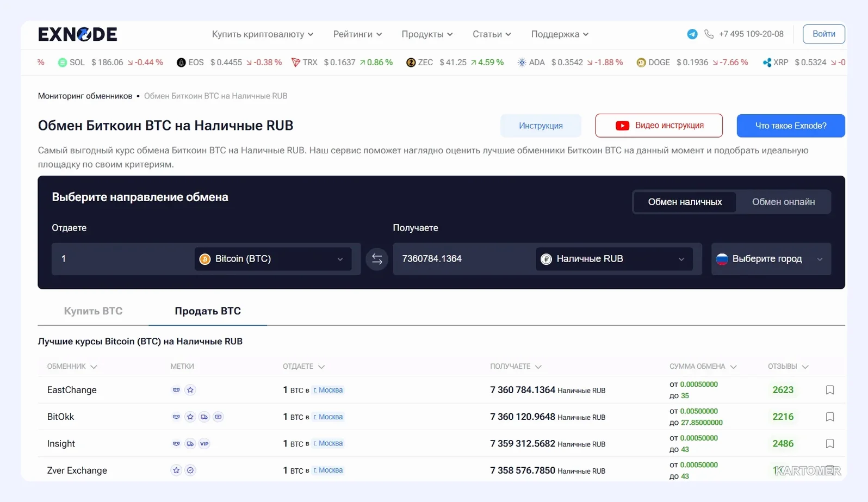The image size is (868, 502).
Task: Open the Видео инструкция button
Action: tap(659, 126)
